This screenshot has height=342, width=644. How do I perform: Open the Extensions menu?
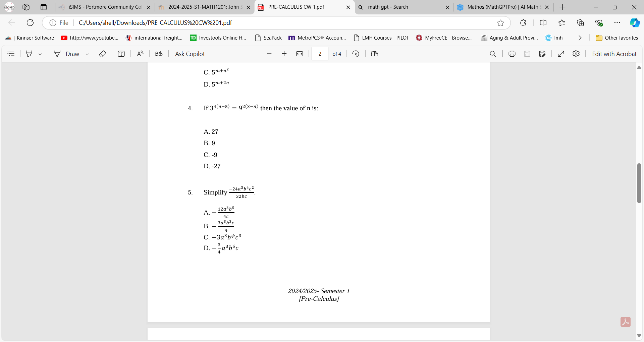[523, 23]
